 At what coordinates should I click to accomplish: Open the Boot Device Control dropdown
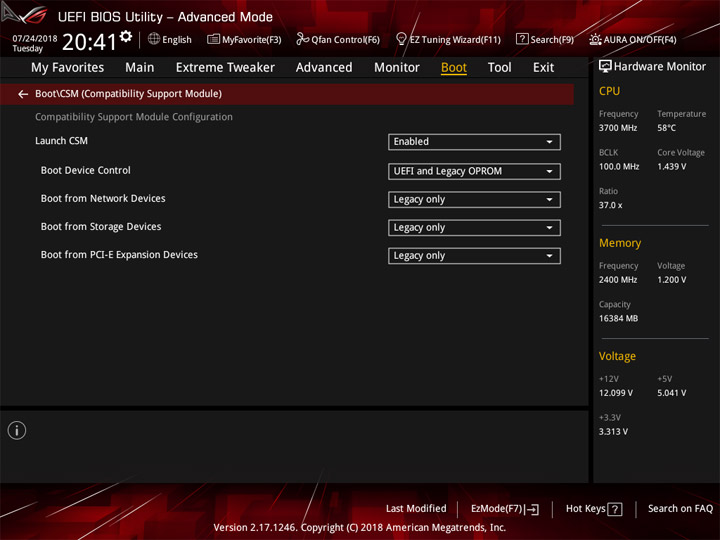point(474,171)
